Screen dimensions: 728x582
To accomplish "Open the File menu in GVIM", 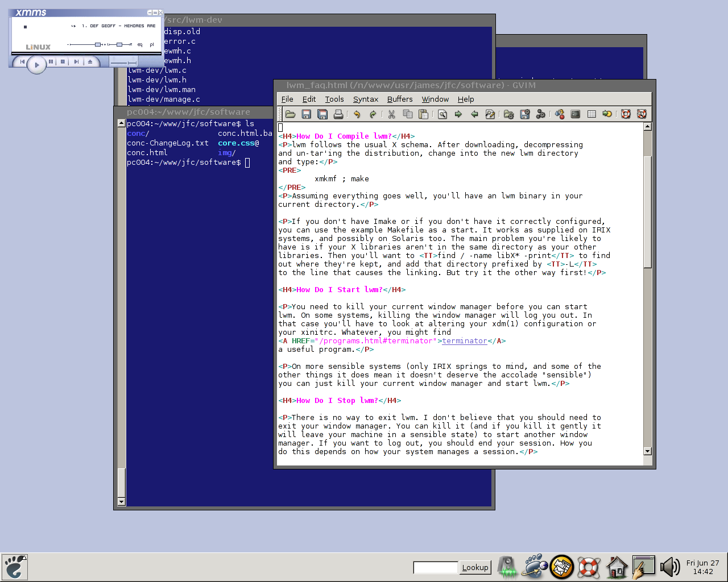I will [287, 99].
